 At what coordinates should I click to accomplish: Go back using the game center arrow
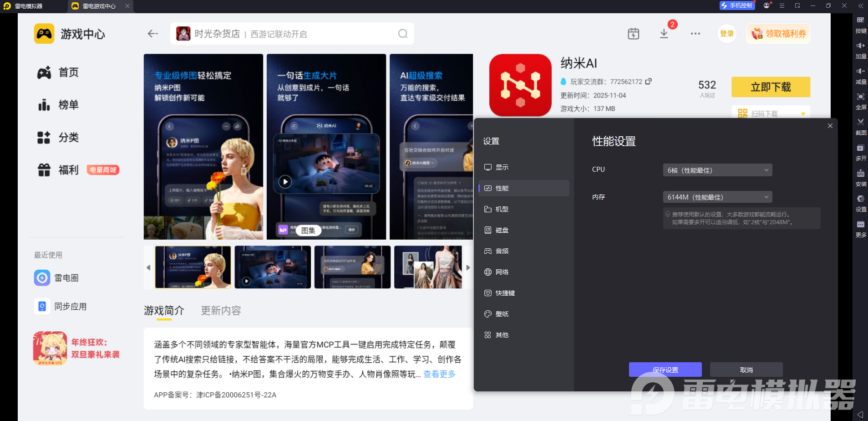coord(153,34)
